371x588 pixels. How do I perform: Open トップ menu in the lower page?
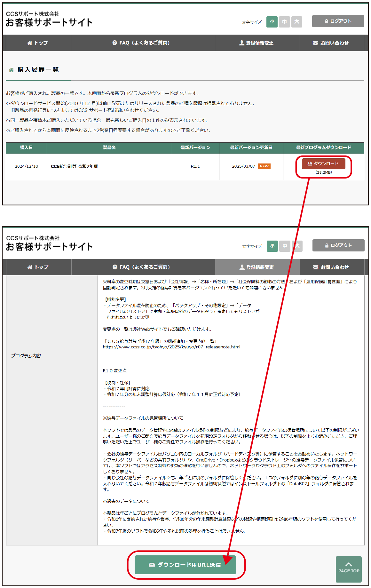(x=38, y=267)
